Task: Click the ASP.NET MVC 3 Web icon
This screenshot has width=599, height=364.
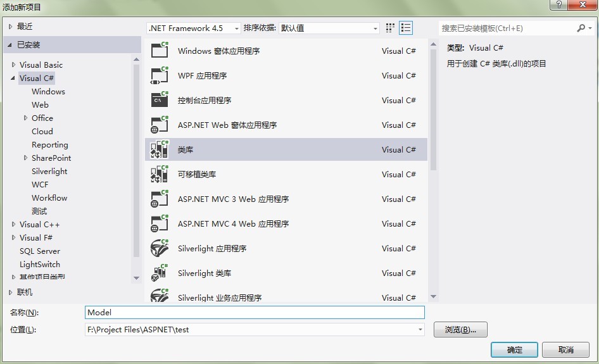Action: coord(160,199)
